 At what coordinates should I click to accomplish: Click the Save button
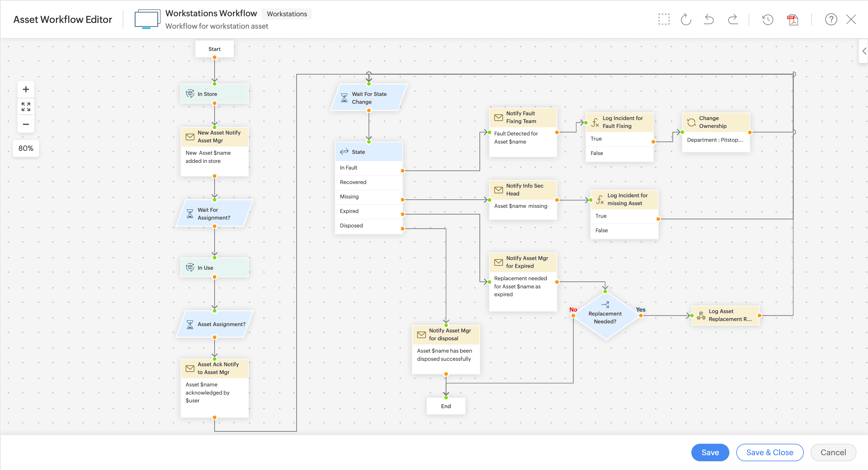tap(710, 452)
